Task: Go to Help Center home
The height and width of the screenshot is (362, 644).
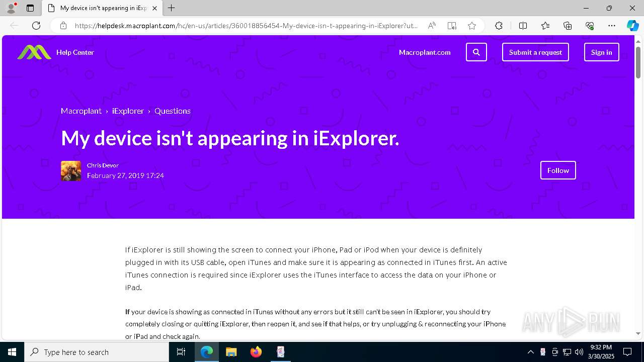Action: pos(75,52)
